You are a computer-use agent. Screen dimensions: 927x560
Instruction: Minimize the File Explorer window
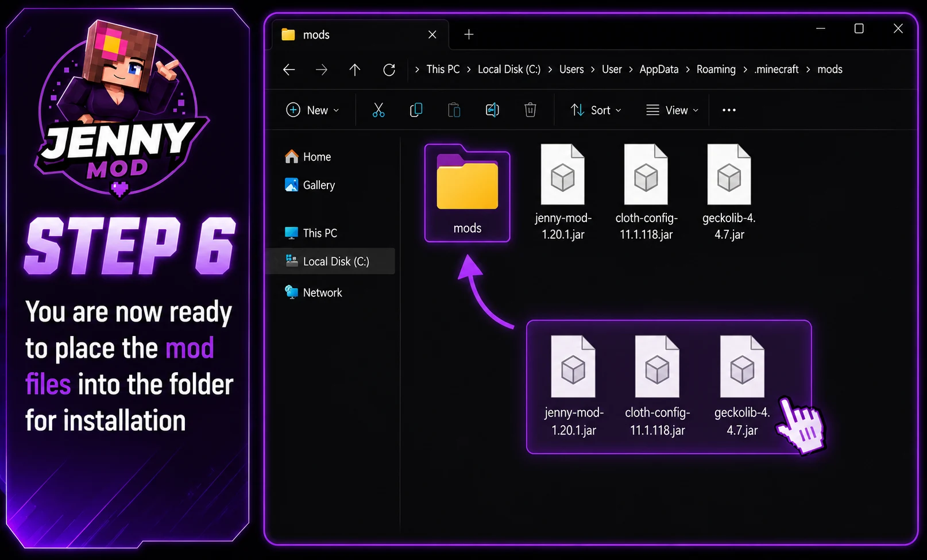pyautogui.click(x=821, y=28)
